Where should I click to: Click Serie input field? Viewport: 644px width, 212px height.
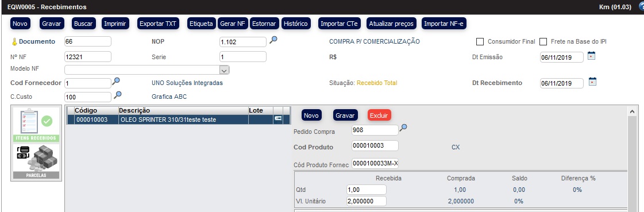pos(243,57)
